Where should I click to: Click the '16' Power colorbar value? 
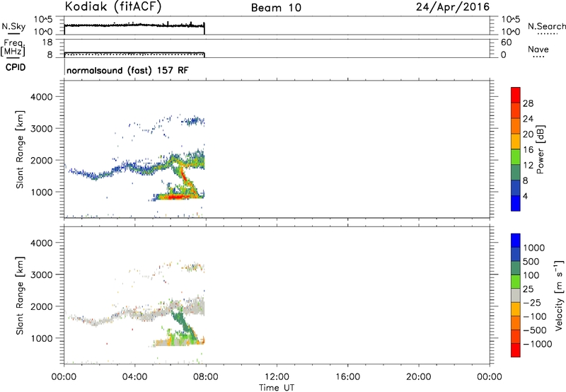528,150
